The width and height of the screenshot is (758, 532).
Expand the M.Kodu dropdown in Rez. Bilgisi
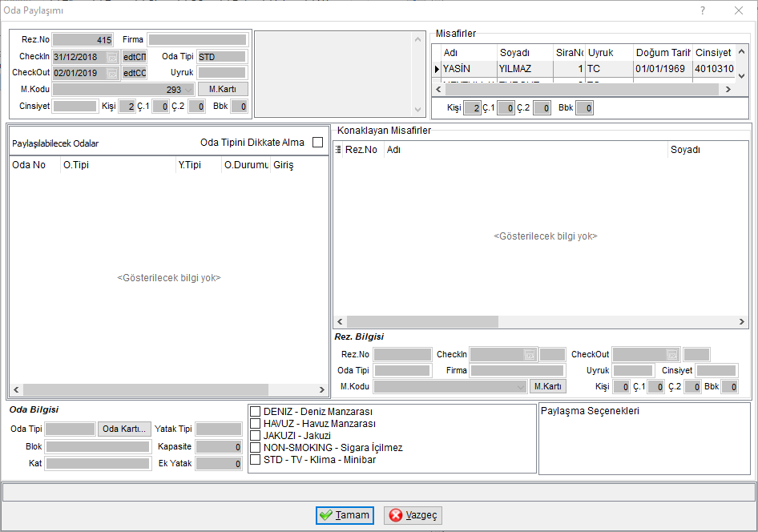pyautogui.click(x=520, y=387)
